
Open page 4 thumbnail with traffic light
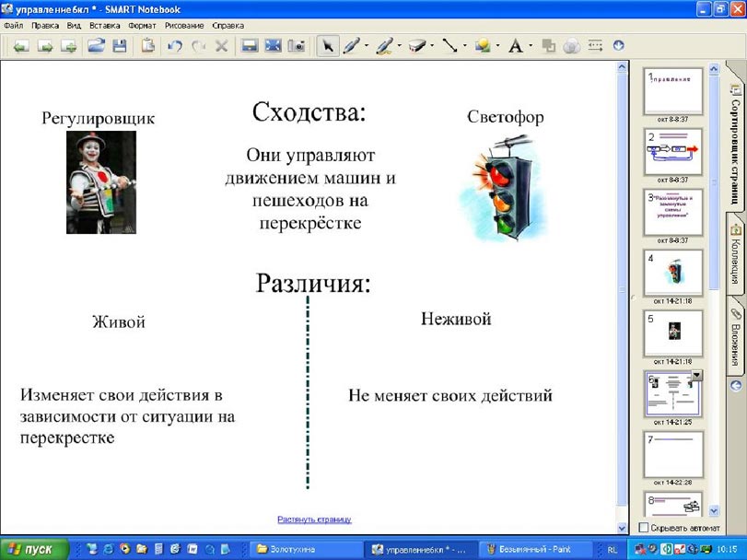(x=672, y=272)
